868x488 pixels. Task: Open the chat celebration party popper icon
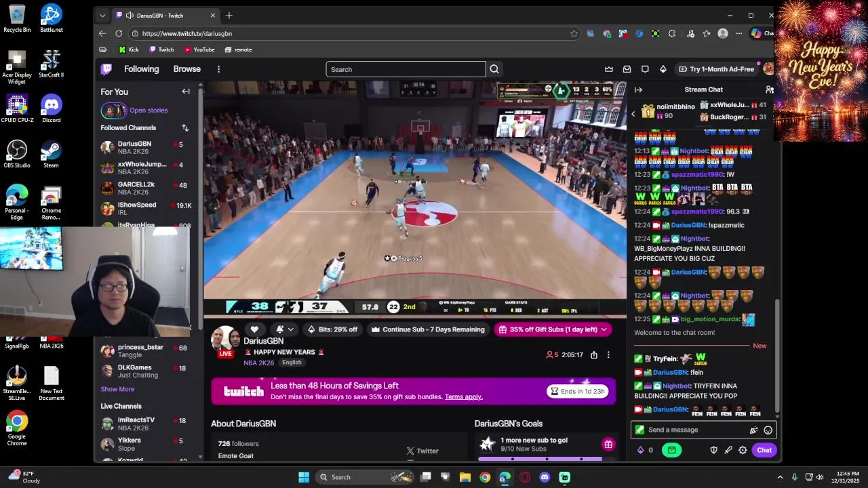coord(753,430)
